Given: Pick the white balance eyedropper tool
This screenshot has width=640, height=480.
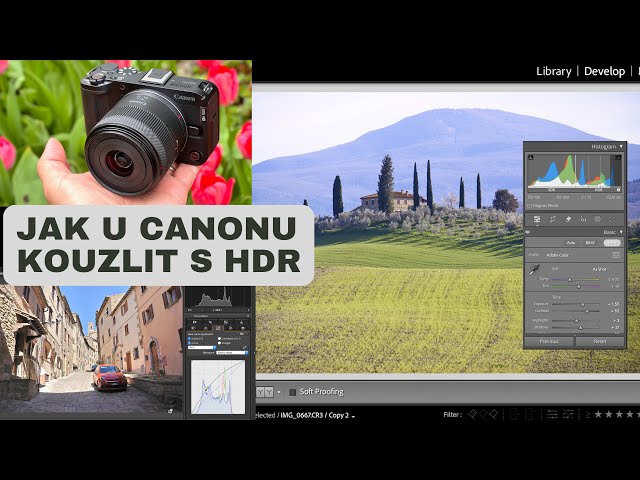Looking at the screenshot, I should pos(534,270).
